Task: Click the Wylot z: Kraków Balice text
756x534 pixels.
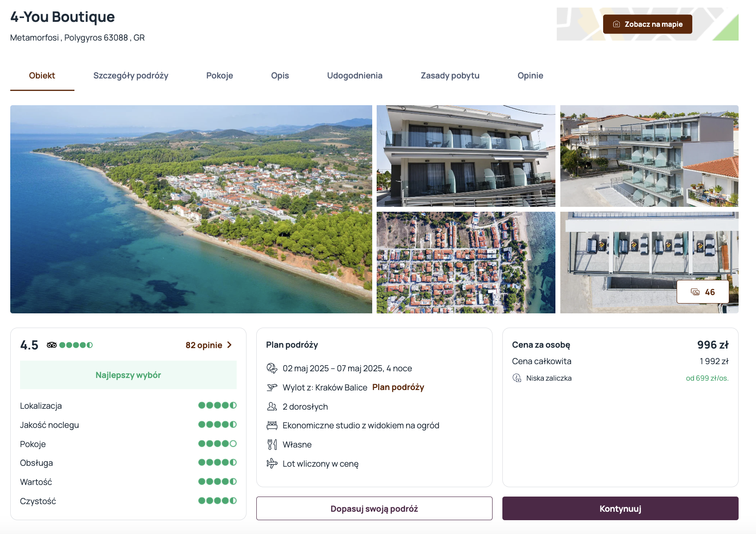Action: [x=325, y=387]
